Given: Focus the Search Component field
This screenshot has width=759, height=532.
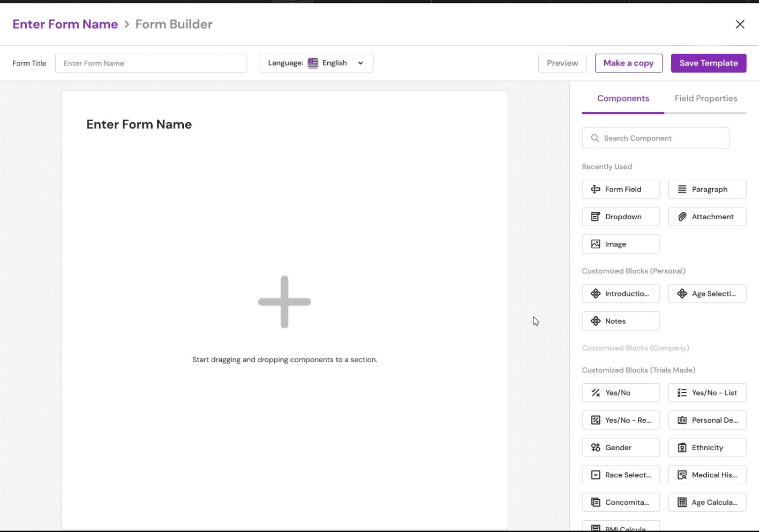Looking at the screenshot, I should 655,138.
